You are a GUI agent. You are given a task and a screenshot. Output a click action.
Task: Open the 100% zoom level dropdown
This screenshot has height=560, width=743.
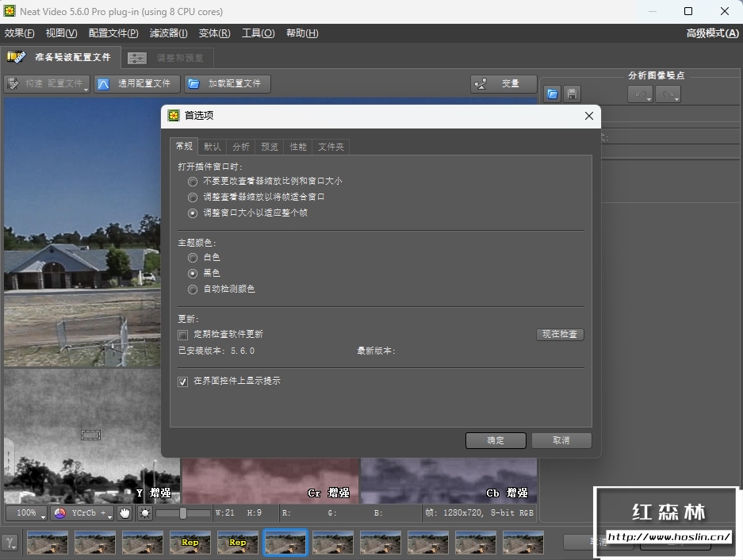[26, 513]
